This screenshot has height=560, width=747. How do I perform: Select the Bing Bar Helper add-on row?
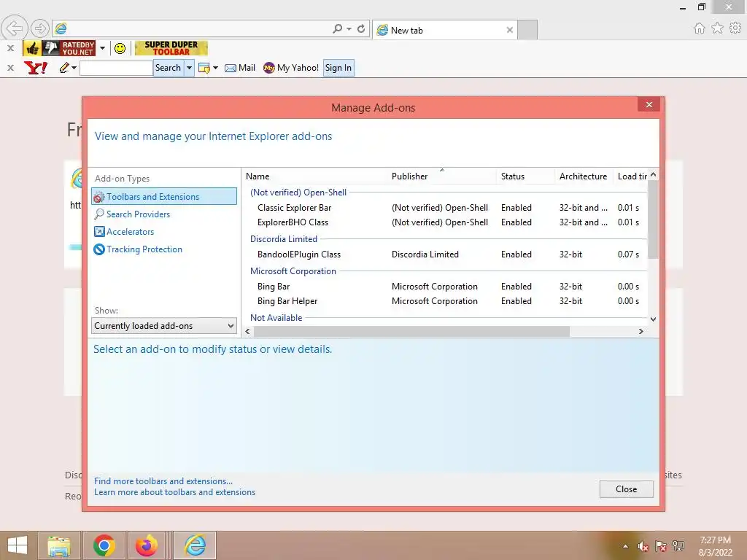(445, 301)
